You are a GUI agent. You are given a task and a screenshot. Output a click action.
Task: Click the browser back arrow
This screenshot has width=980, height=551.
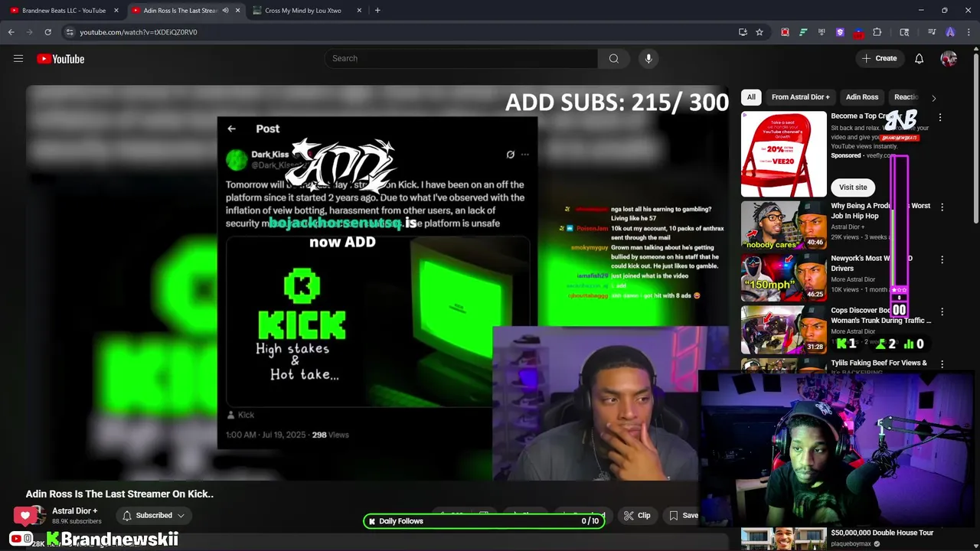pyautogui.click(x=11, y=32)
